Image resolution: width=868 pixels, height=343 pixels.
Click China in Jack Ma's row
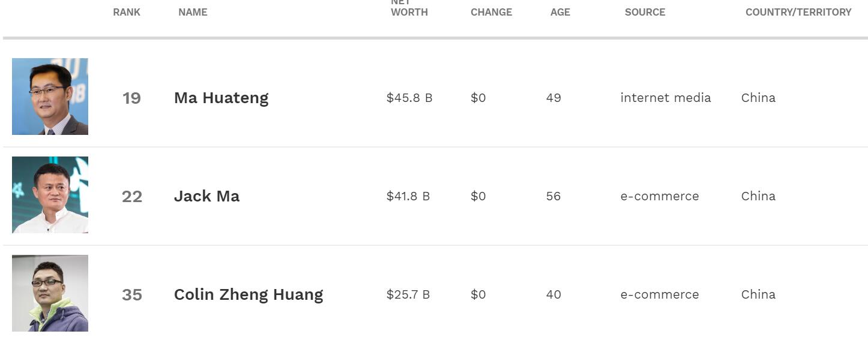click(758, 196)
